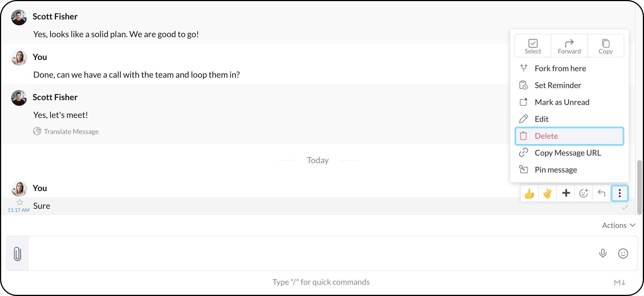
Task: Click the thumbs up reaction emoji
Action: [529, 193]
